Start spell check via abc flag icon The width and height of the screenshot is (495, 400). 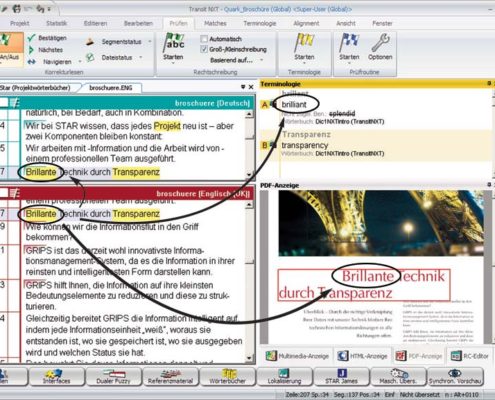173,43
